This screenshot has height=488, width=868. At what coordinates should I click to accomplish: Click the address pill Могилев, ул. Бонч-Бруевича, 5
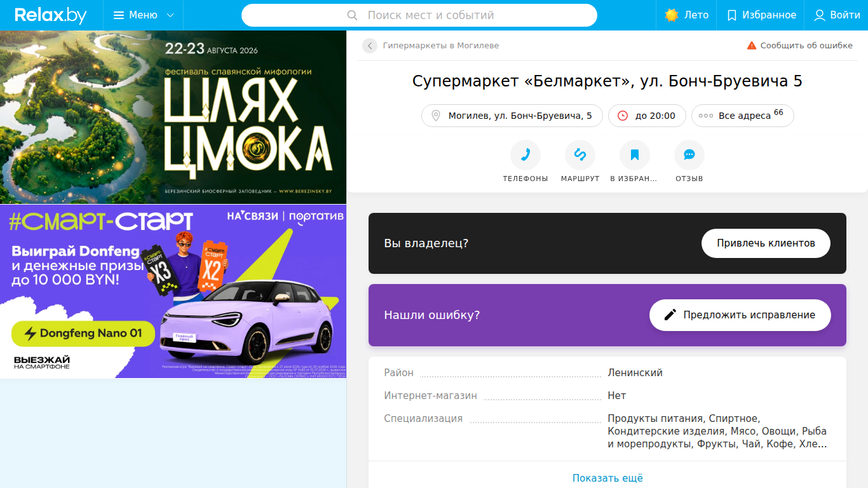(x=512, y=116)
